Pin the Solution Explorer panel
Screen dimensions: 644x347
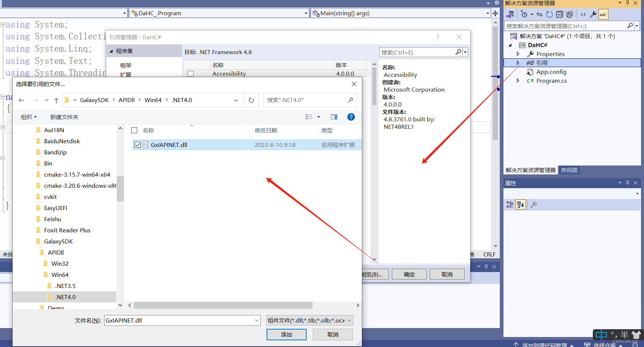pos(627,3)
